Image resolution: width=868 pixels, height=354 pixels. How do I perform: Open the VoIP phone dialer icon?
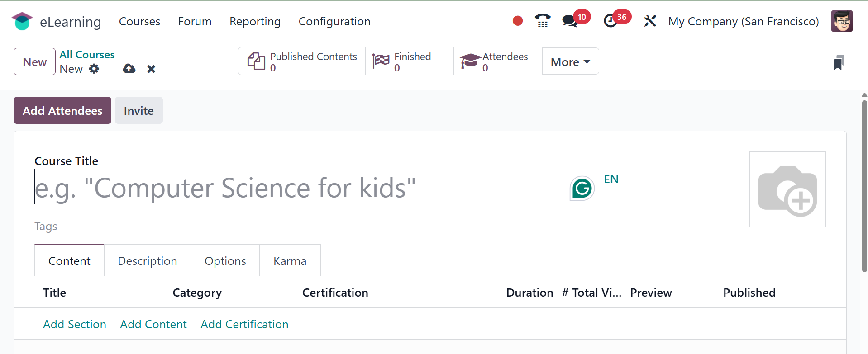tap(542, 21)
